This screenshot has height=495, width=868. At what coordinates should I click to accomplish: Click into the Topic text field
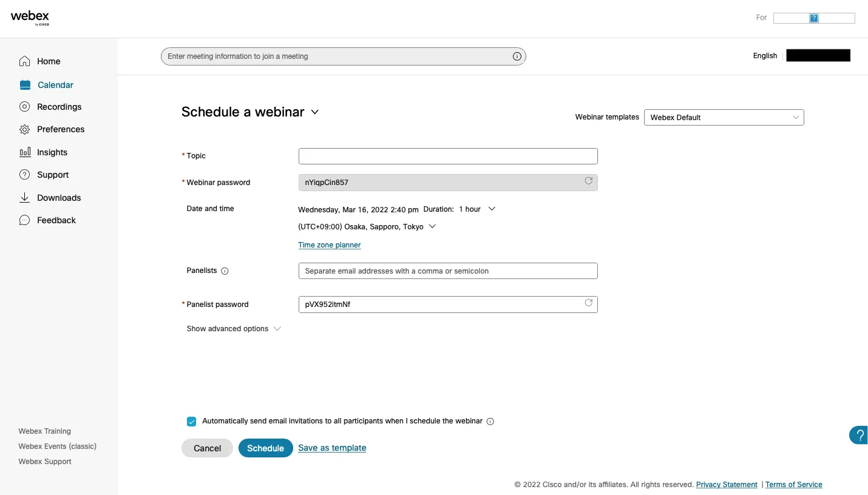tap(448, 157)
